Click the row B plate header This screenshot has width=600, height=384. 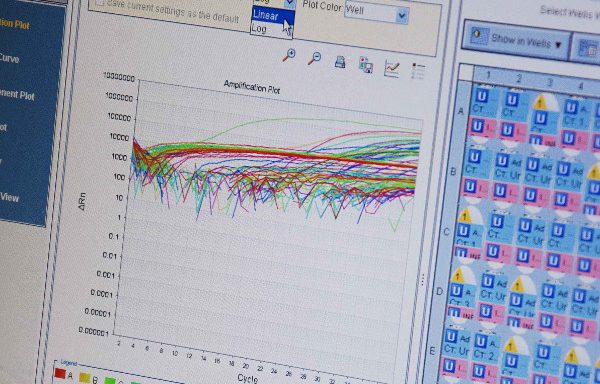click(x=453, y=171)
